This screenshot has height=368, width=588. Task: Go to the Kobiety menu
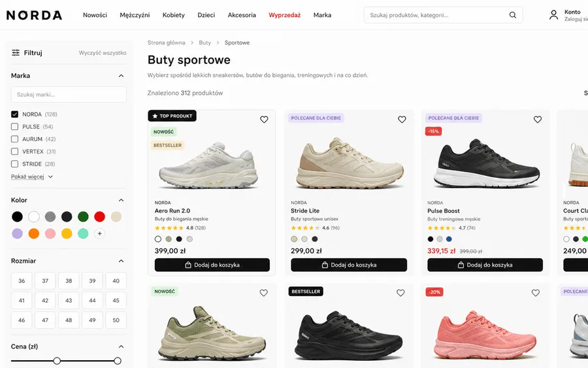point(174,15)
